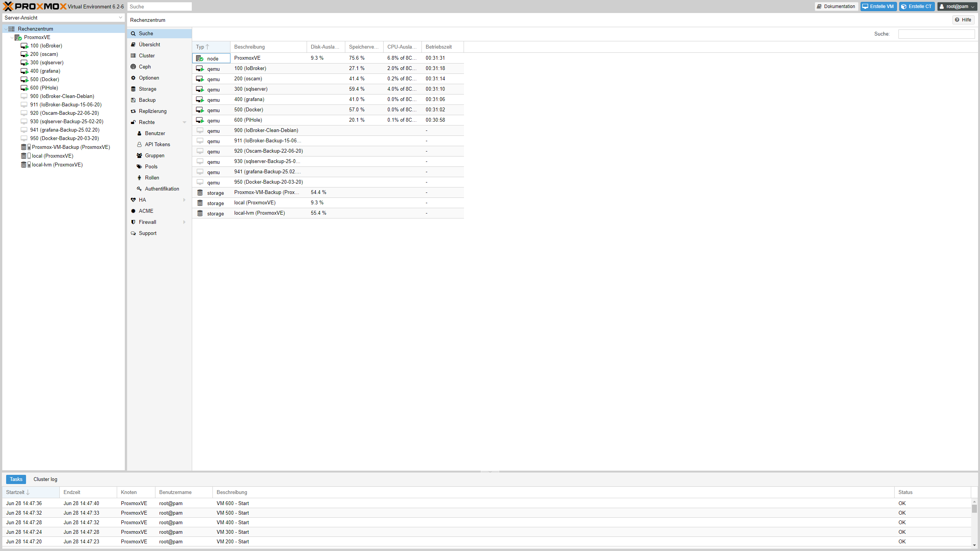
Task: Click the HA heartbeat icon
Action: click(133, 200)
